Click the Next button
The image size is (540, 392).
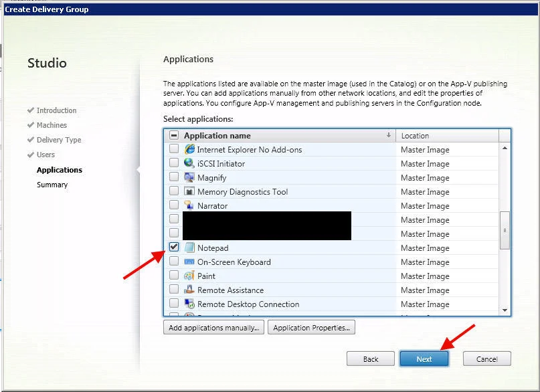pyautogui.click(x=424, y=359)
